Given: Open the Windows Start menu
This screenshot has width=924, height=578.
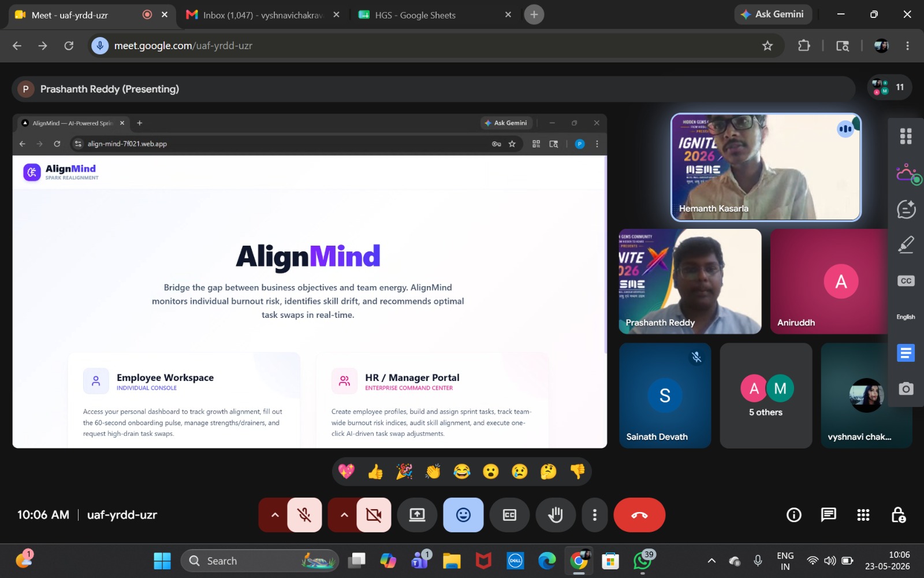Looking at the screenshot, I should click(162, 561).
